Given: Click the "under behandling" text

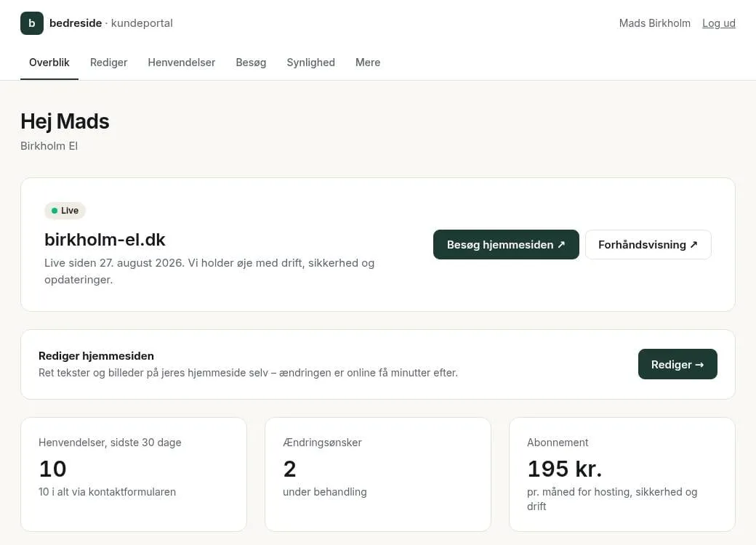Looking at the screenshot, I should click(x=324, y=492).
